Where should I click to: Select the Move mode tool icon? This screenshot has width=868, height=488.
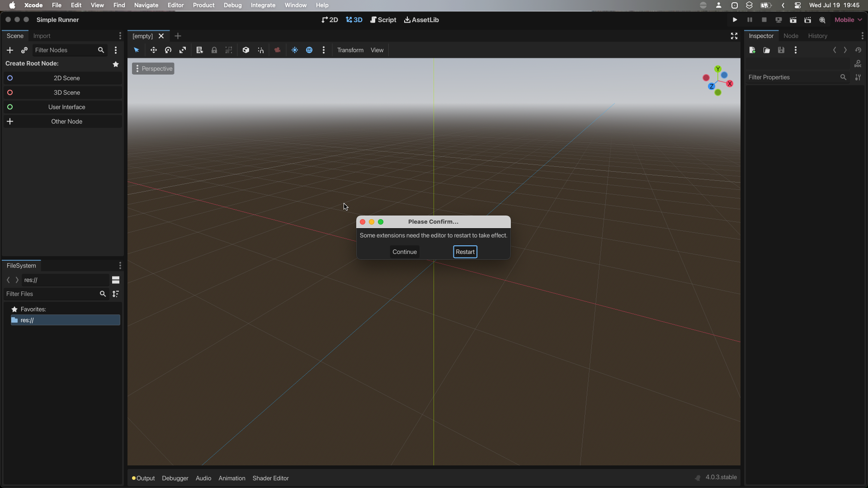(154, 50)
